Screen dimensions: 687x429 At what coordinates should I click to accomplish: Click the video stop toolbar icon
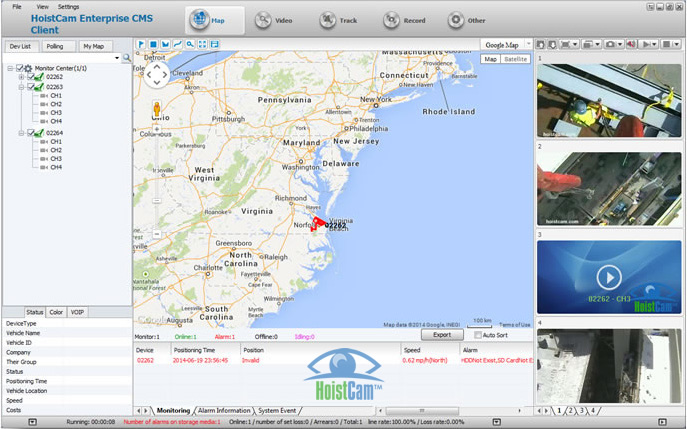click(x=666, y=44)
